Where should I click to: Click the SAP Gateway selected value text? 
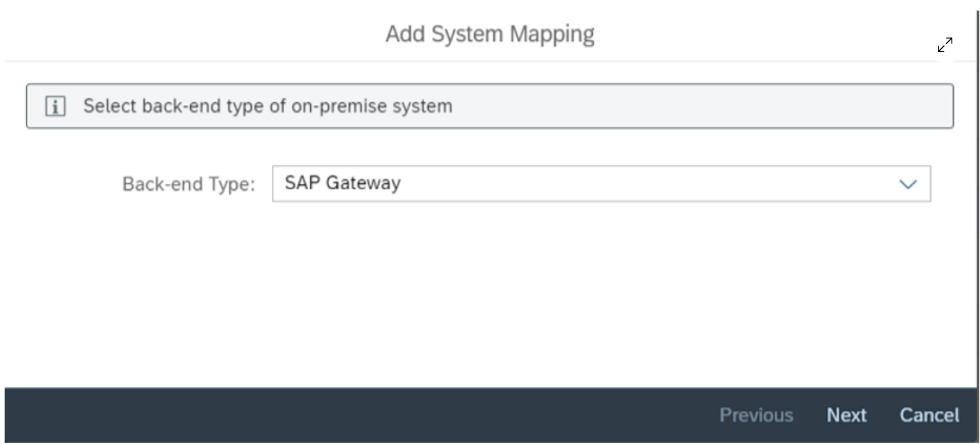click(x=342, y=183)
